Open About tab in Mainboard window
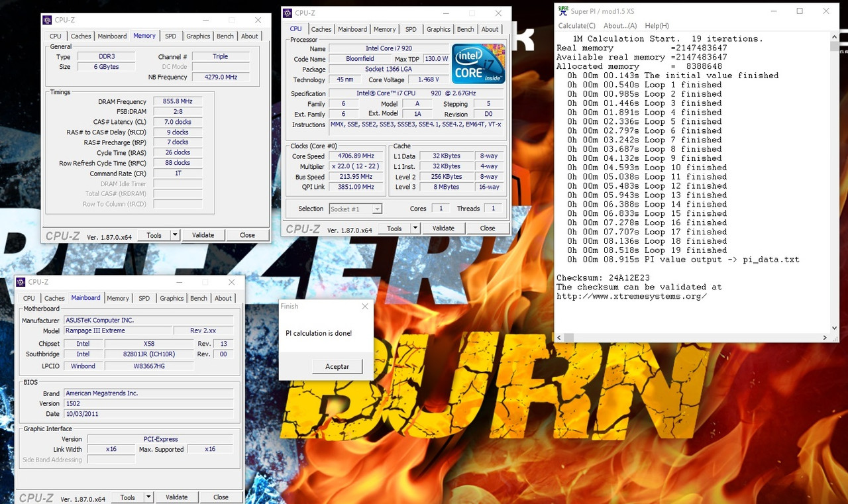The image size is (848, 504). pyautogui.click(x=223, y=299)
